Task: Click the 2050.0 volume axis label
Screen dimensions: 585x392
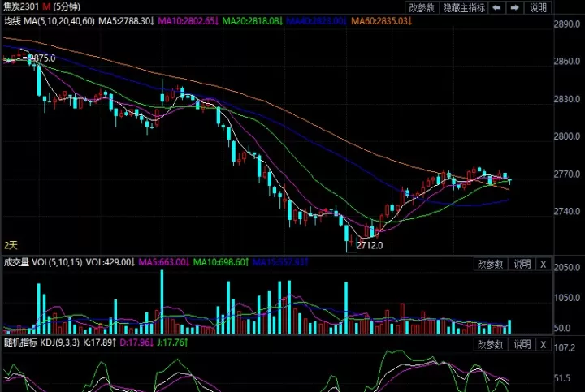Action: click(x=567, y=268)
